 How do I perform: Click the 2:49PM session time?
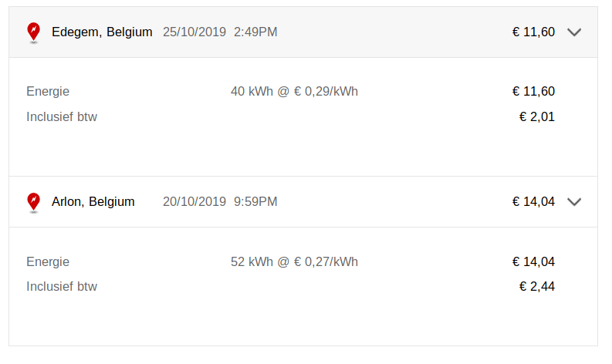[255, 32]
